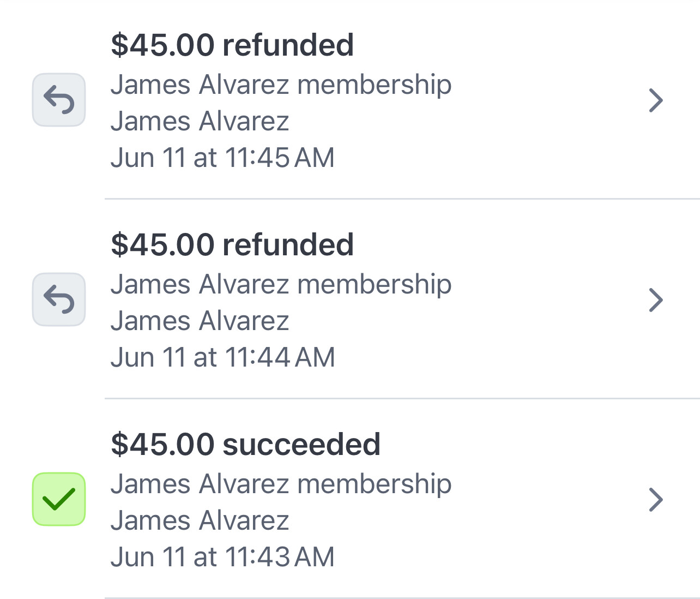Image resolution: width=700 pixels, height=599 pixels.
Task: Click customer name in the 11:44 AM refund
Action: coord(200,321)
